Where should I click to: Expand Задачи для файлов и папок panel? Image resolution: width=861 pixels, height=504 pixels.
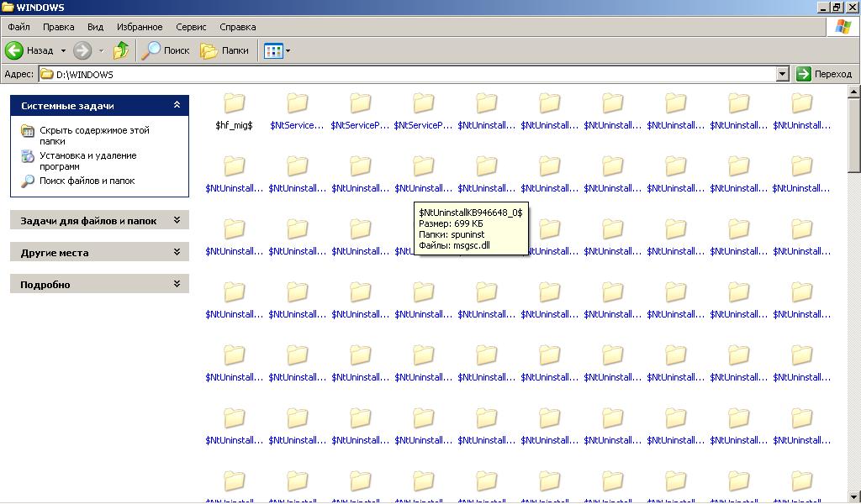177,220
